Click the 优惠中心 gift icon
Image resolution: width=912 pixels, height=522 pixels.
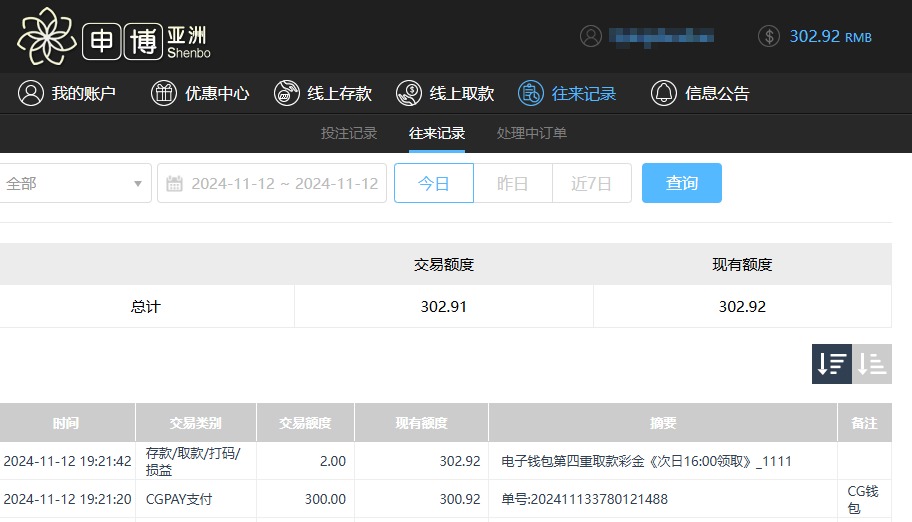click(164, 93)
